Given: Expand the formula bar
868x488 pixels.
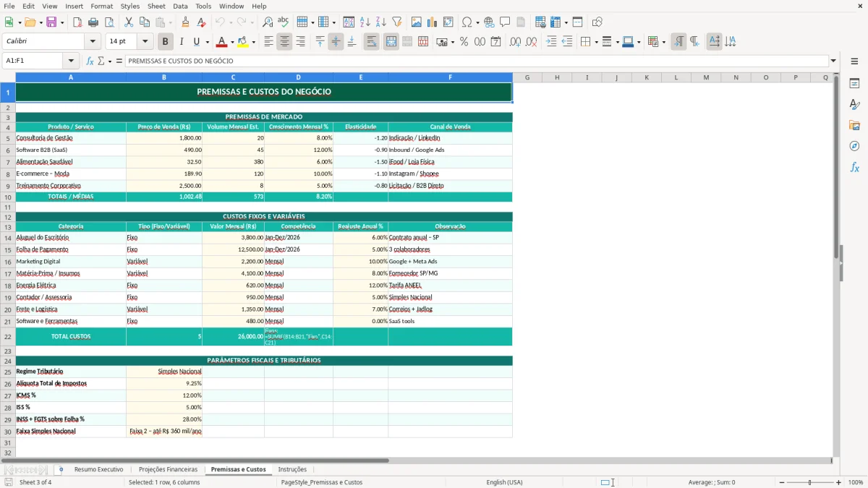Looking at the screenshot, I should click(833, 61).
